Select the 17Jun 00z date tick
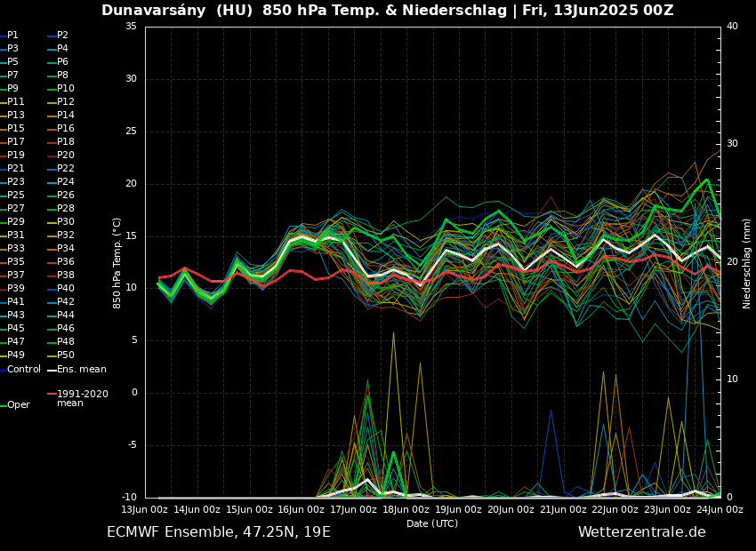The image size is (756, 551). click(353, 510)
